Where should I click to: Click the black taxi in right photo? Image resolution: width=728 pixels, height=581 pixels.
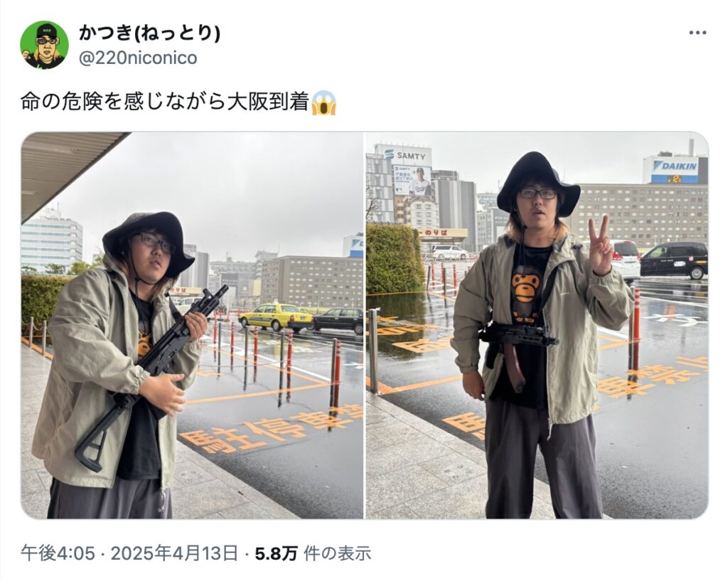coord(674,260)
